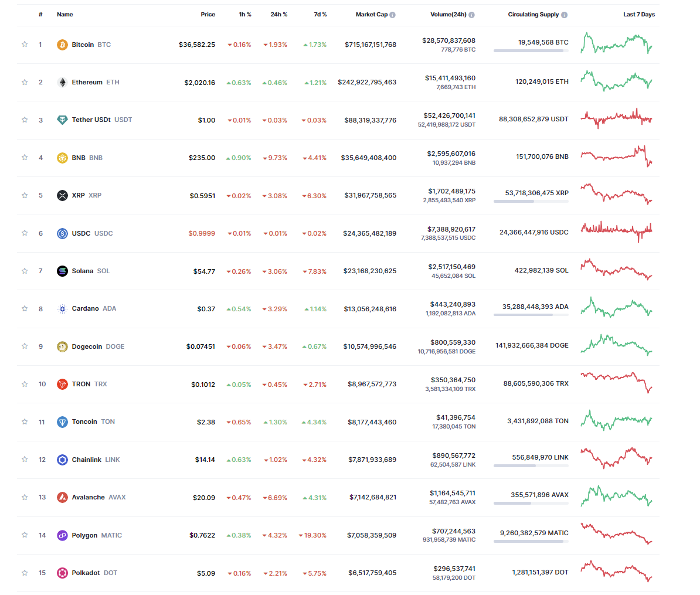Click the XRP logo icon
The height and width of the screenshot is (595, 700).
[62, 195]
